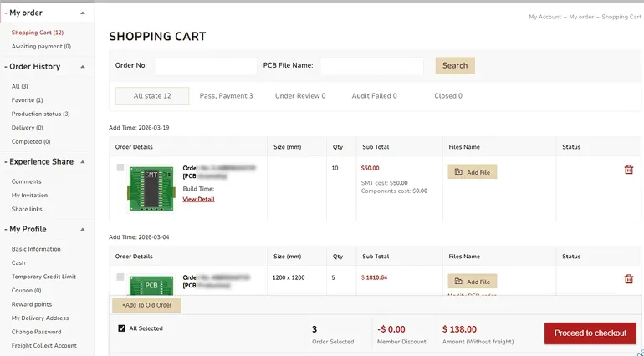The image size is (644, 356).
Task: Collapse the My order section
Action: click(83, 13)
